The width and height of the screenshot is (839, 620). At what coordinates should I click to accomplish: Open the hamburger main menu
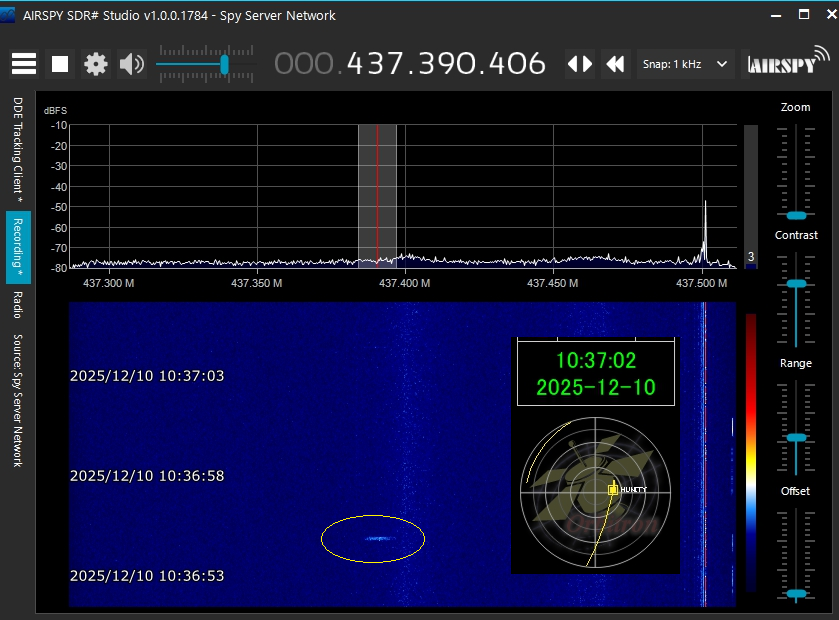tap(24, 64)
